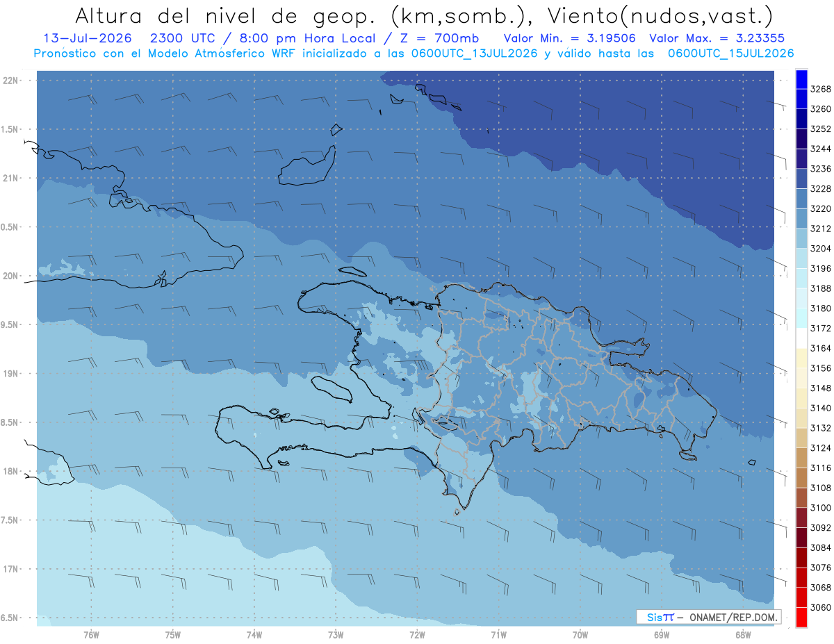The image size is (834, 644).
Task: Click the legend value 3236
Action: coord(821,169)
